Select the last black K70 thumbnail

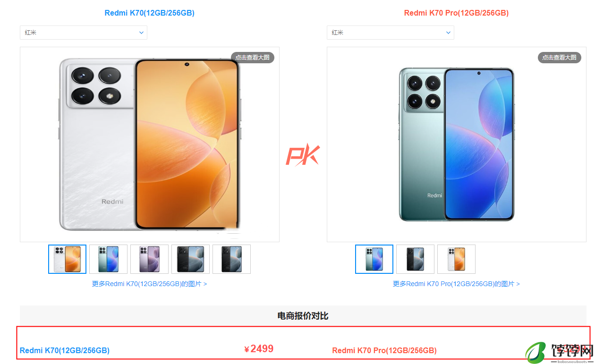[231, 259]
